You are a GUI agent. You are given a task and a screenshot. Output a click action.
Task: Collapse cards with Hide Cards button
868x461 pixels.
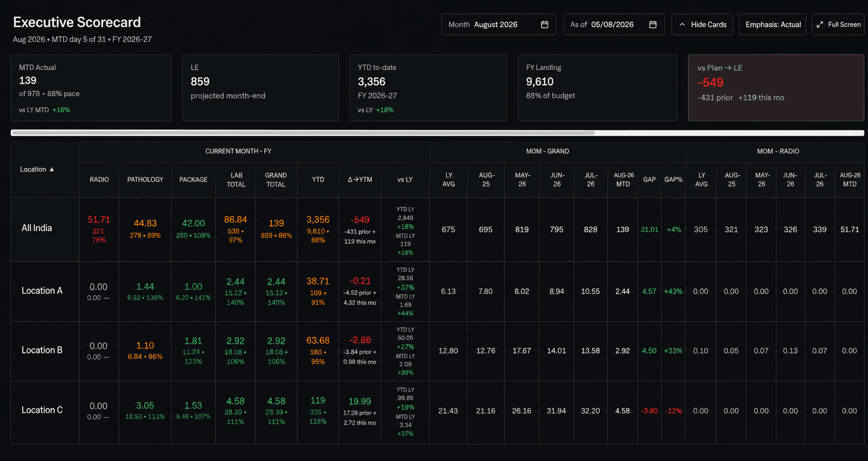click(x=702, y=25)
